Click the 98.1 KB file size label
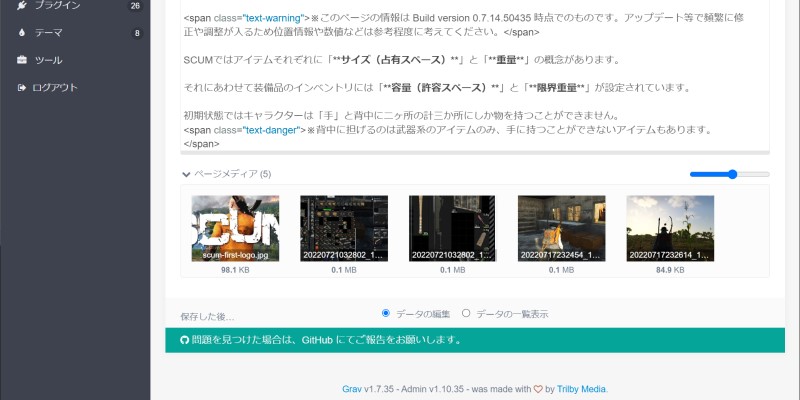800x400 pixels. [x=235, y=270]
